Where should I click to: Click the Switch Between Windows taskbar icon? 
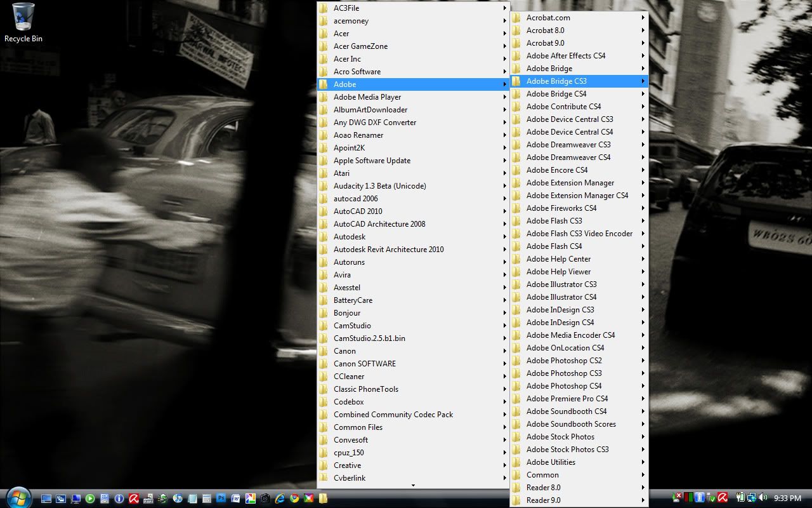pyautogui.click(x=61, y=498)
